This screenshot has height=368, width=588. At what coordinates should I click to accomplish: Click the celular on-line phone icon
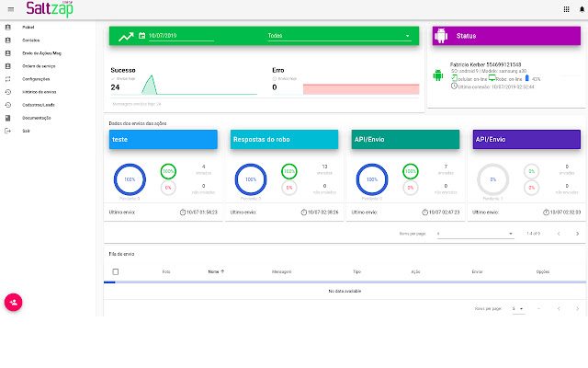click(454, 78)
